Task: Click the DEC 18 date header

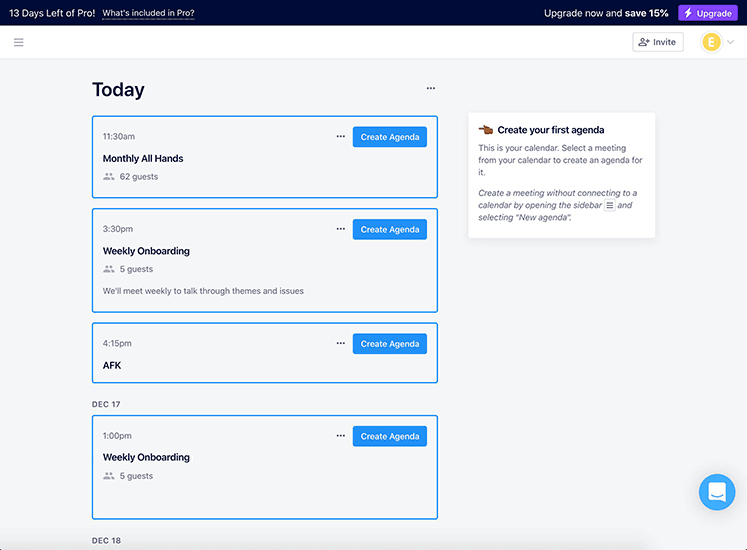Action: click(x=106, y=540)
